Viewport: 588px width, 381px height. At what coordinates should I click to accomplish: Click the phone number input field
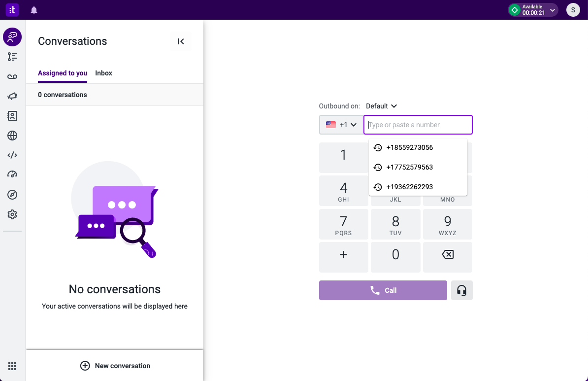pos(418,125)
